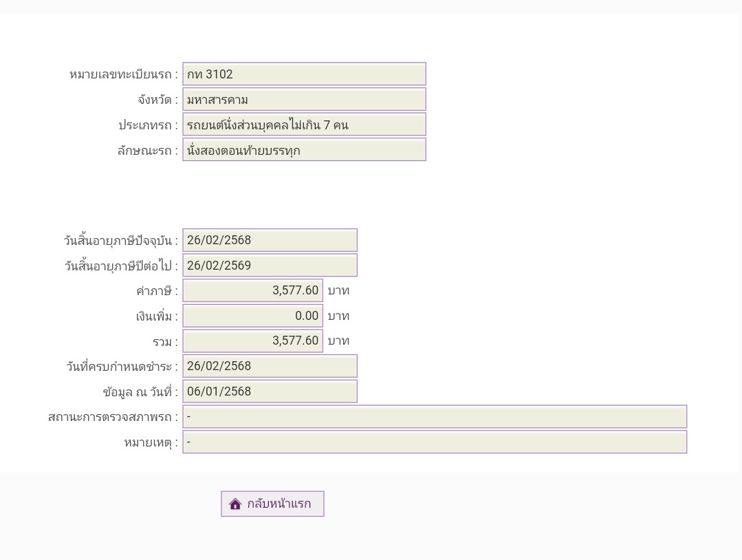Select the ค่าภาษี amount field
This screenshot has height=560, width=742.
click(x=252, y=290)
